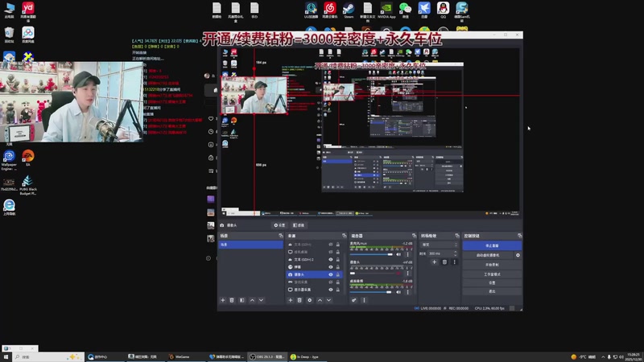
Task: Switch to WeGame taskbar window
Action: point(187,356)
